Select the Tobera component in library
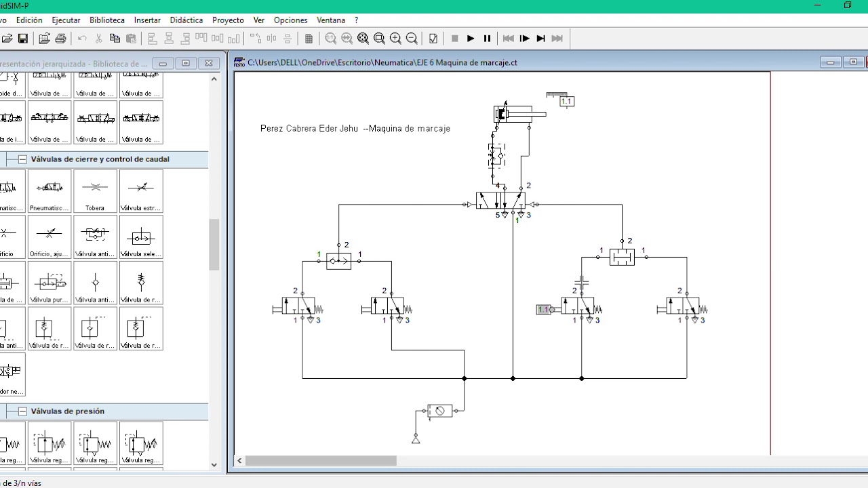The height and width of the screenshot is (488, 868). [x=95, y=191]
